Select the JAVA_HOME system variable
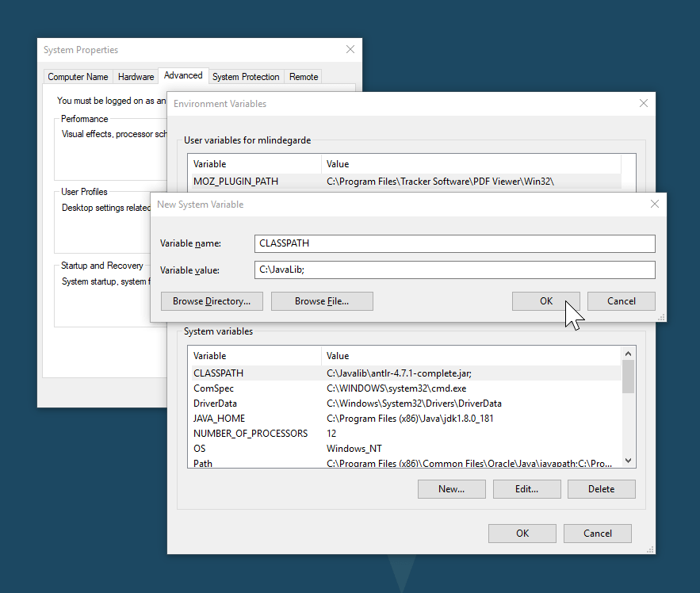Screen dimensions: 700x593 point(317,418)
